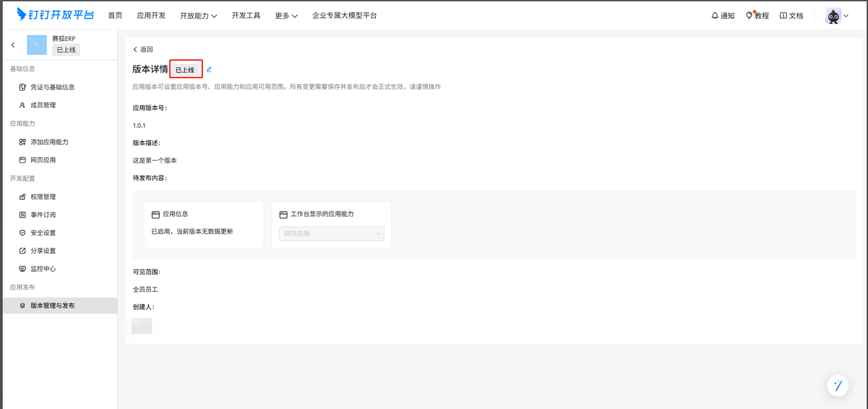This screenshot has width=868, height=409.
Task: Click the sidebar back arrow beside 赛狐ERP
Action: click(x=13, y=45)
